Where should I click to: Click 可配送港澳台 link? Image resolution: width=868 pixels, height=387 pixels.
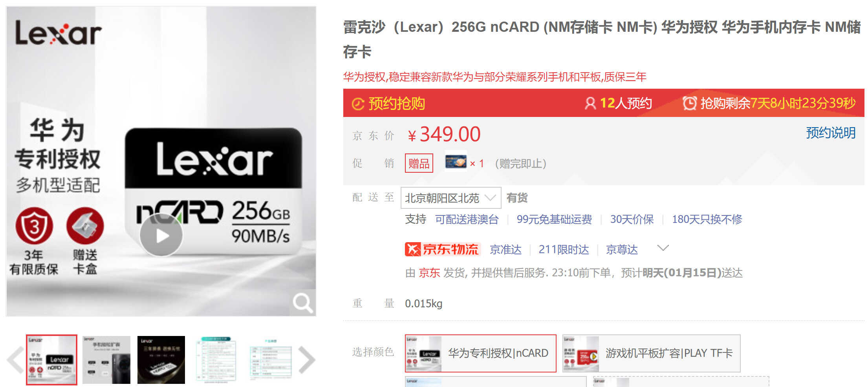point(467,219)
